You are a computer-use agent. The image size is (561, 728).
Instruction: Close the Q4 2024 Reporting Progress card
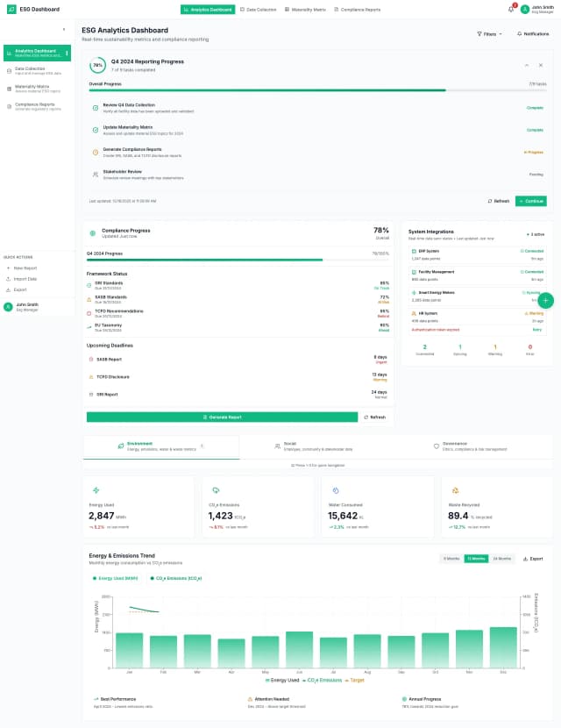(x=541, y=66)
